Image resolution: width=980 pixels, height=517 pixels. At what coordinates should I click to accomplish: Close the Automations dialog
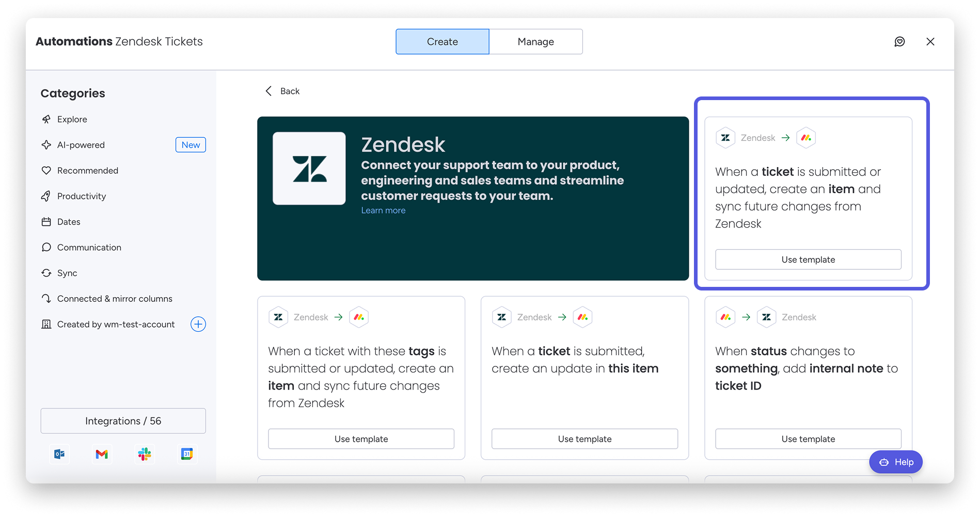[930, 41]
